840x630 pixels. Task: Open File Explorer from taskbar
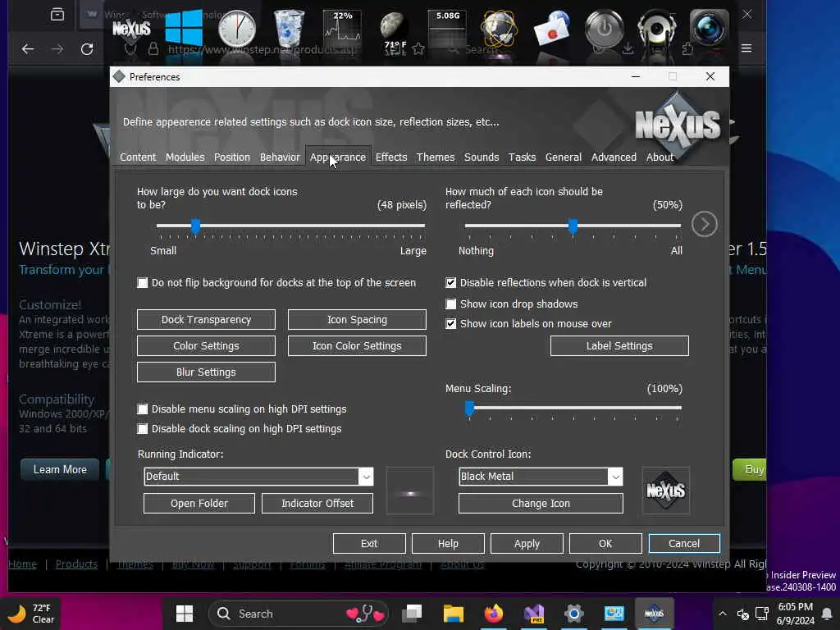click(453, 614)
